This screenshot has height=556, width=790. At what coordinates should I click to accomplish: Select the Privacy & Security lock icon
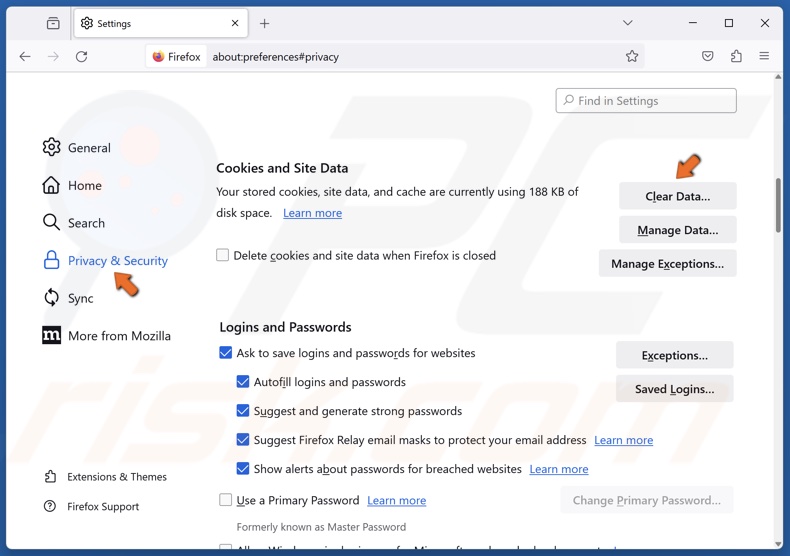(51, 260)
